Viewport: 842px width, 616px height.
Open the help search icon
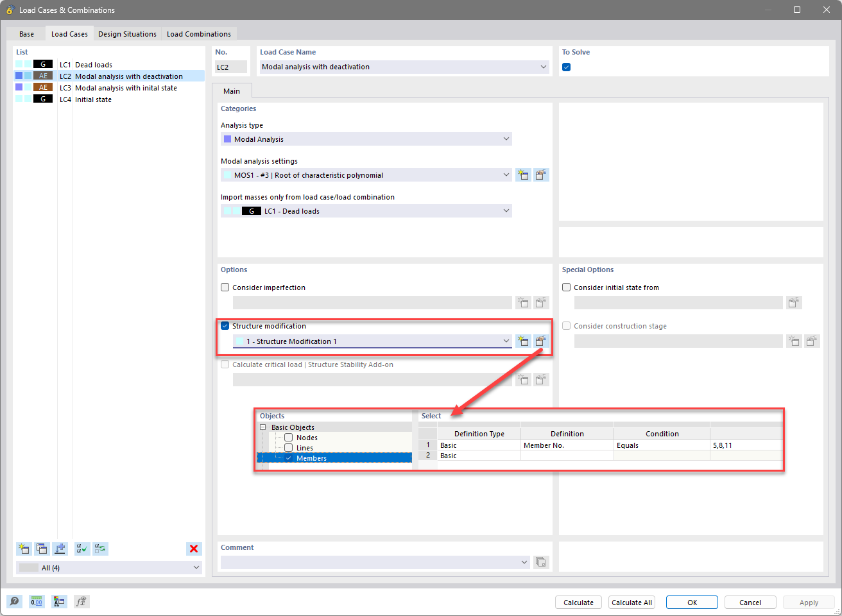tap(14, 601)
